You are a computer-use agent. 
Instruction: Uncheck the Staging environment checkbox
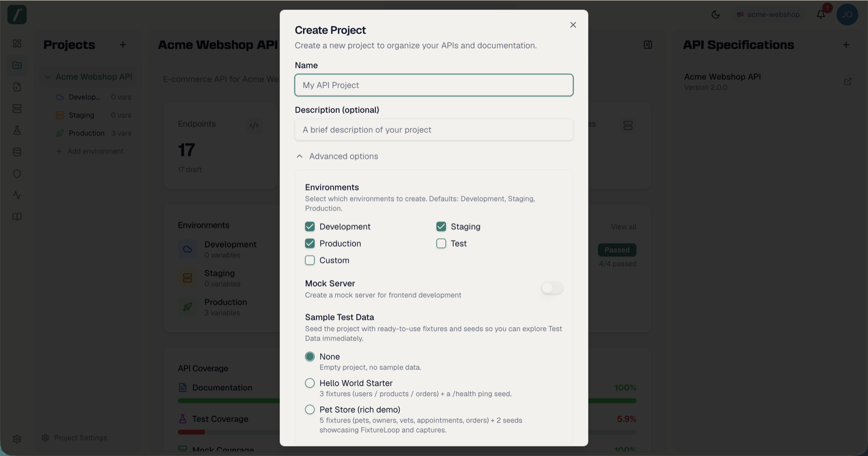point(441,227)
